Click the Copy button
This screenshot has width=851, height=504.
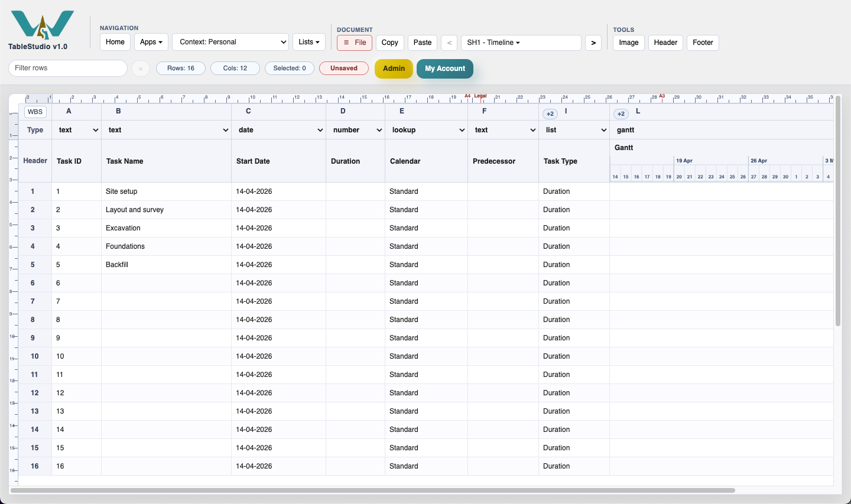(390, 43)
